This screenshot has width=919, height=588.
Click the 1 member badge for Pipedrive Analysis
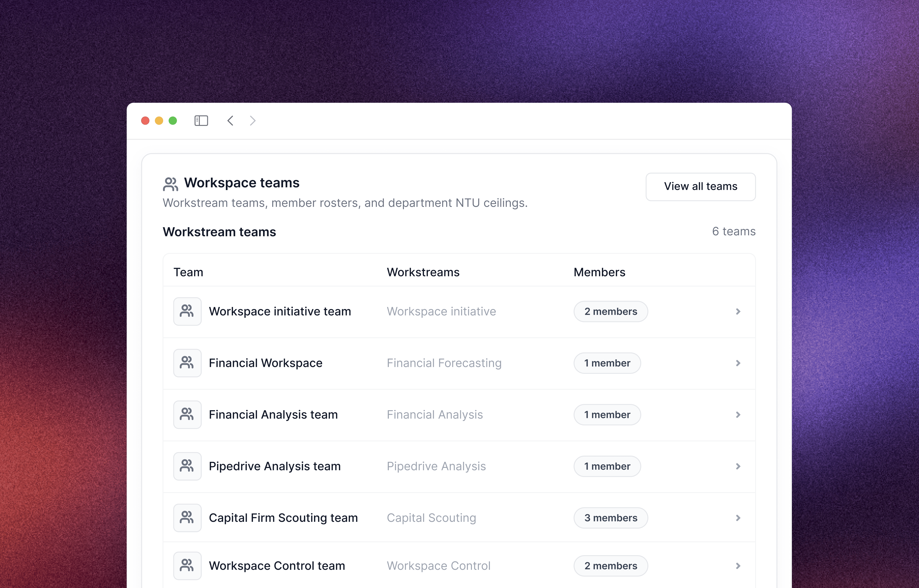[607, 466]
